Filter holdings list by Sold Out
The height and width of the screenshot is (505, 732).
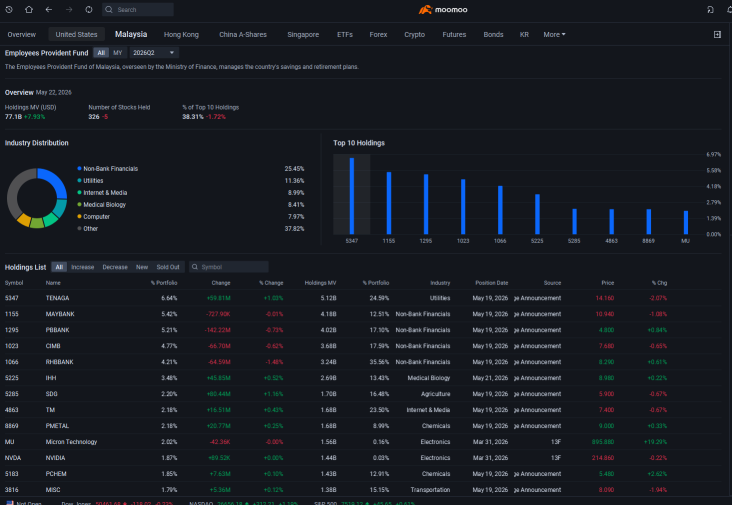click(168, 267)
